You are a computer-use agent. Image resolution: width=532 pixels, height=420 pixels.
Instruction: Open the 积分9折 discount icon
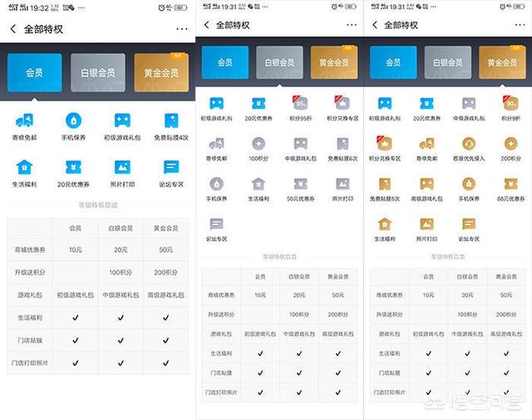tap(509, 104)
